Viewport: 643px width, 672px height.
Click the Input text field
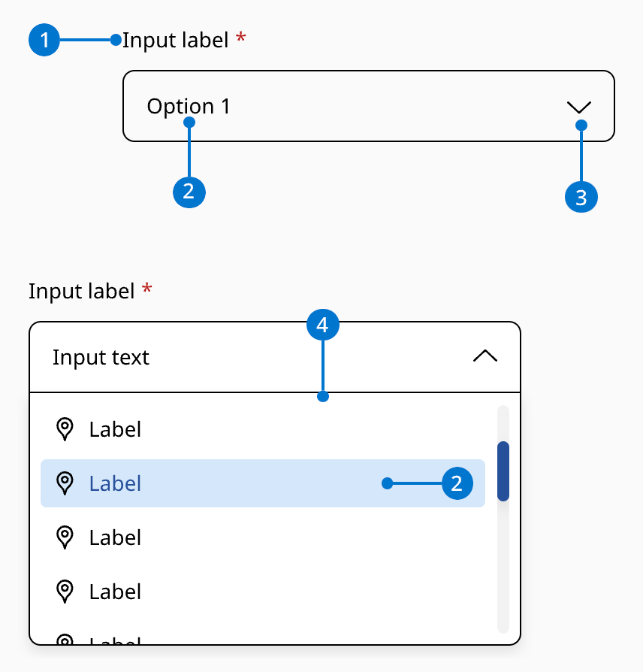(x=101, y=357)
